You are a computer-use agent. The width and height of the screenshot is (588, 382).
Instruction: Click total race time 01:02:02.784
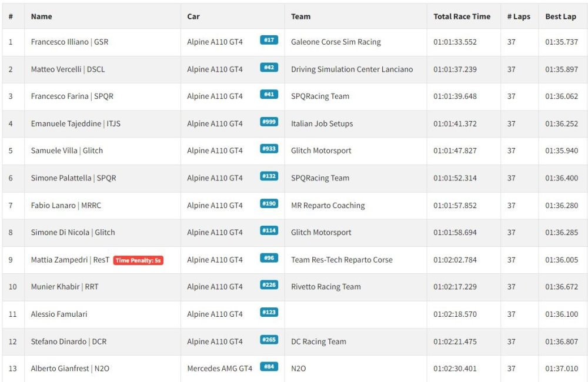(455, 260)
